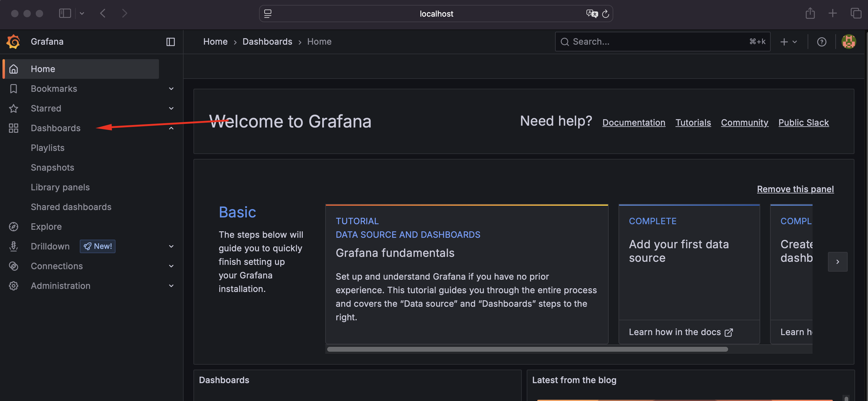Open the plus New dropdown menu

pyautogui.click(x=788, y=42)
